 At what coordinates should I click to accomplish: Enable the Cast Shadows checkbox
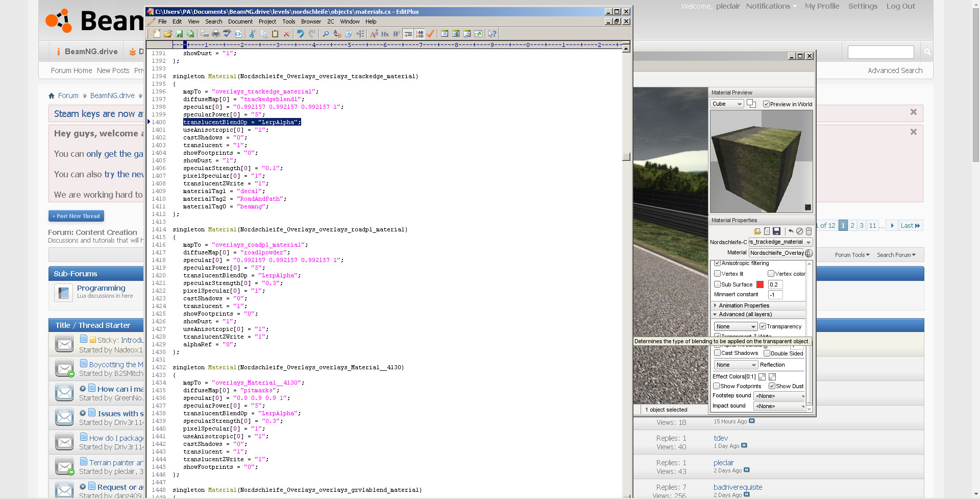pyautogui.click(x=717, y=353)
